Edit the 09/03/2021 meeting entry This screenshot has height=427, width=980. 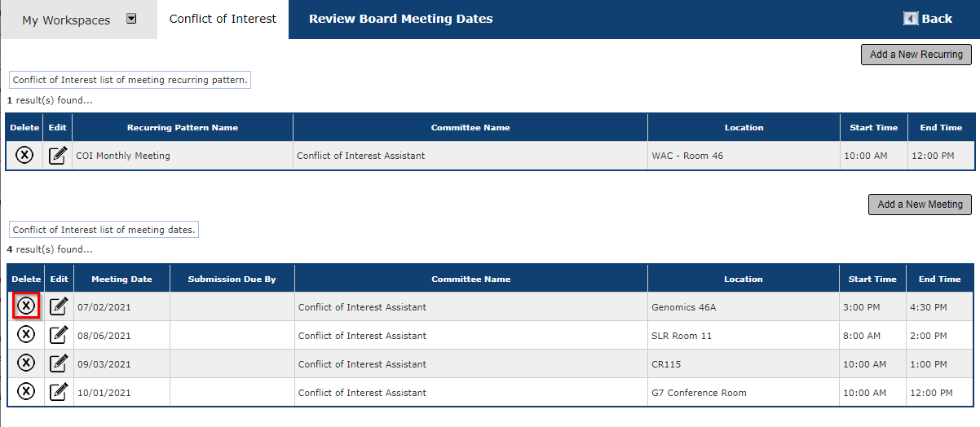[59, 363]
